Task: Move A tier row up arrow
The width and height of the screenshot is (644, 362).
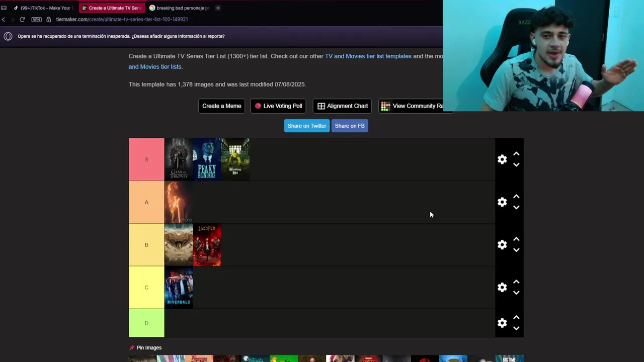Action: [x=516, y=197]
